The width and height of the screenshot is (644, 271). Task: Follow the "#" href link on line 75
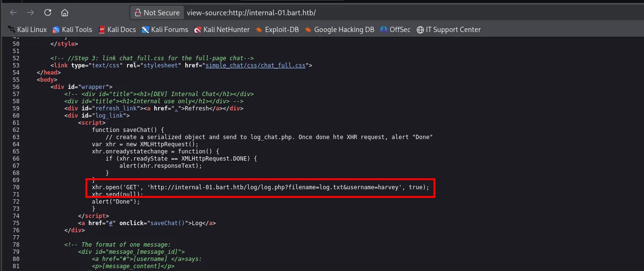pyautogui.click(x=111, y=223)
